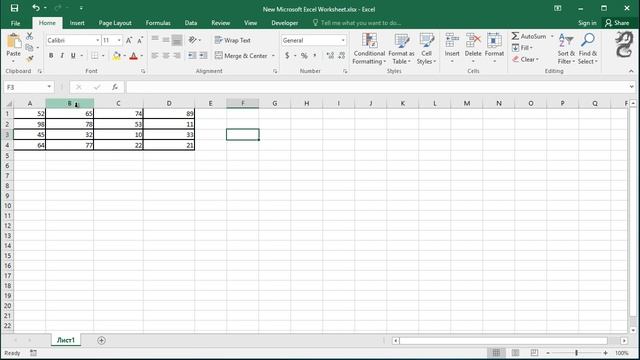
Task: Decrease font size with the smaller A icon
Action: [140, 40]
